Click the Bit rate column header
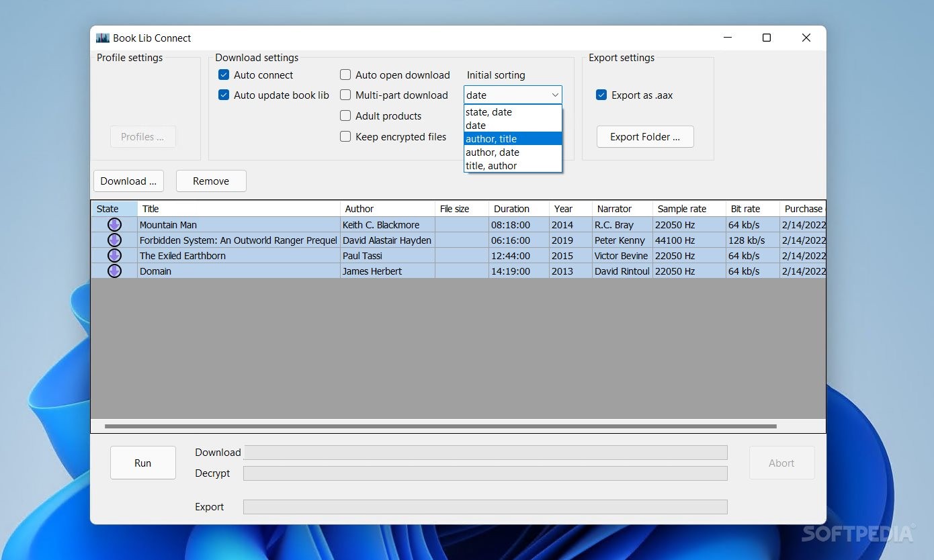The image size is (934, 560). 753,209
